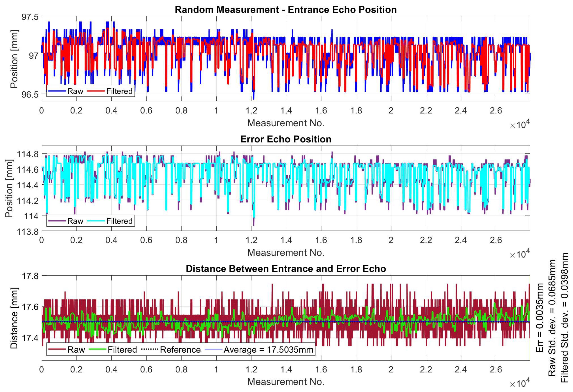573x392 pixels.
Task: Click top plot 'Measurement No.' x-axis label
Action: pyautogui.click(x=286, y=123)
